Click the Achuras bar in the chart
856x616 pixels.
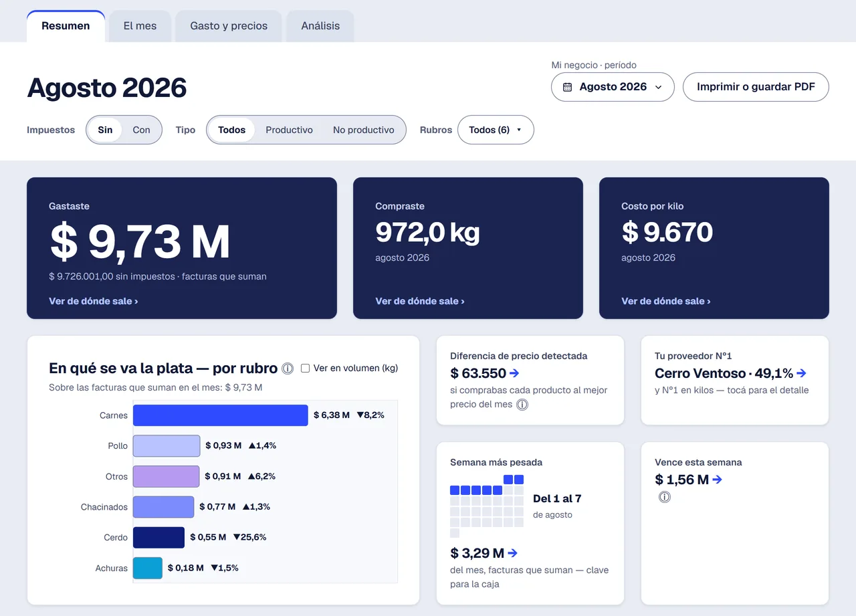148,568
